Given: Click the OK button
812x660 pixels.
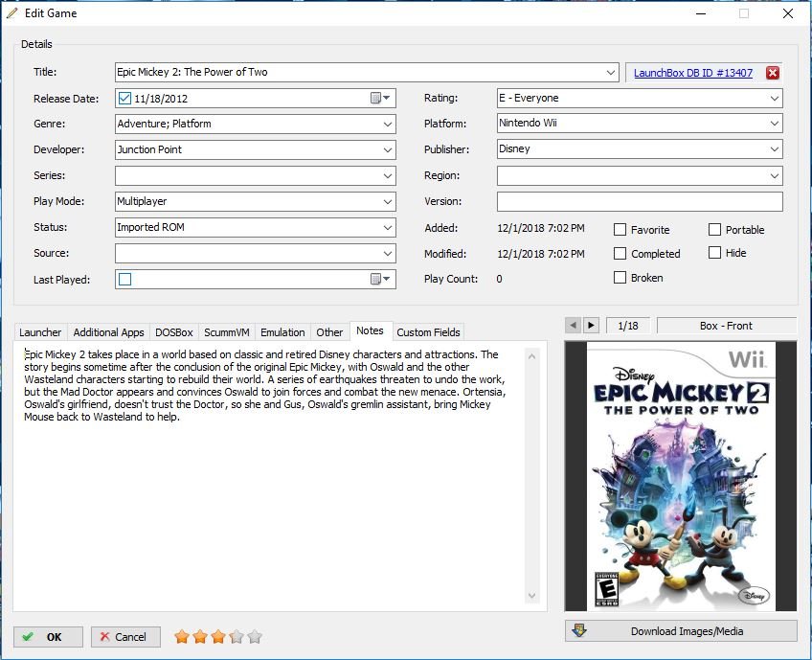Looking at the screenshot, I should click(x=48, y=637).
